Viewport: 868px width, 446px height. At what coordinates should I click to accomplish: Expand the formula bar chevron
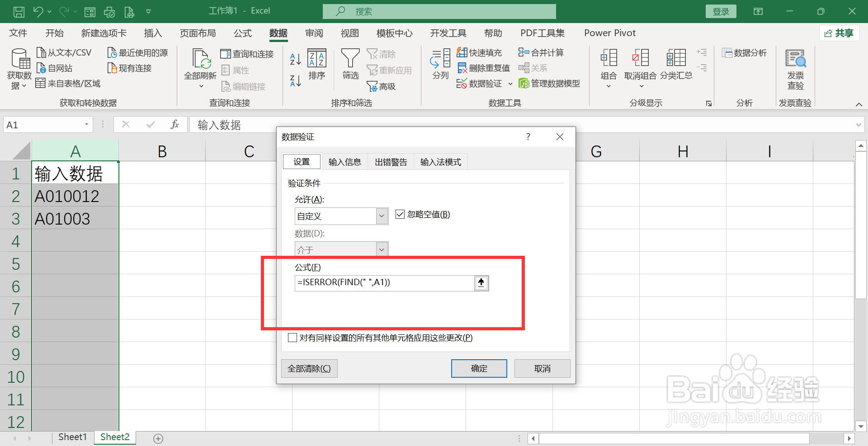(x=859, y=125)
